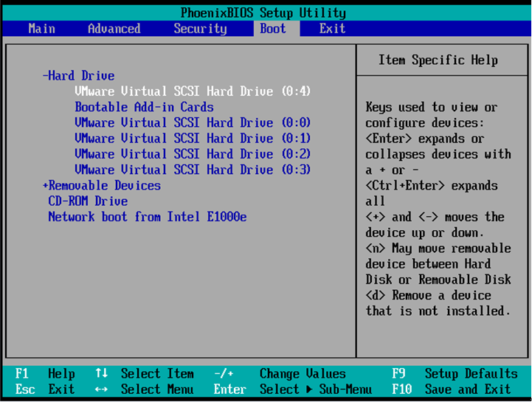The height and width of the screenshot is (402, 532).
Task: Select VMware Virtual SCSI Hard Drive (0:0)
Action: tap(193, 122)
